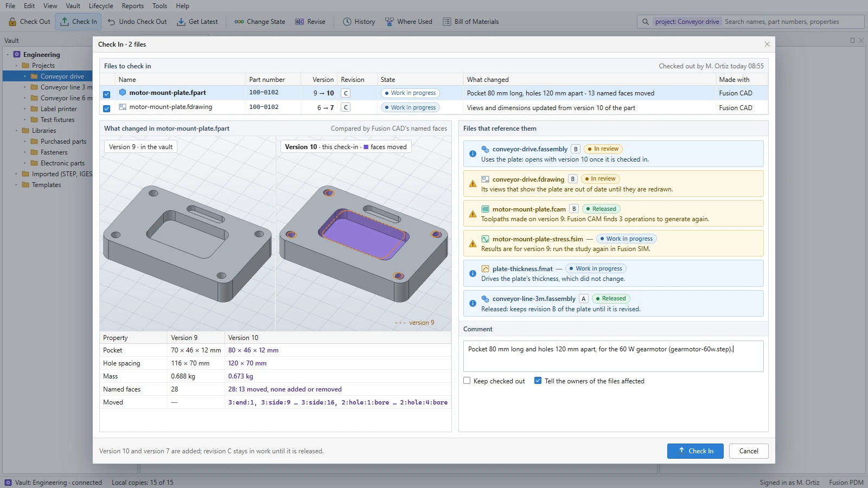Click the Cancel button
This screenshot has height=488, width=868.
[x=749, y=451]
